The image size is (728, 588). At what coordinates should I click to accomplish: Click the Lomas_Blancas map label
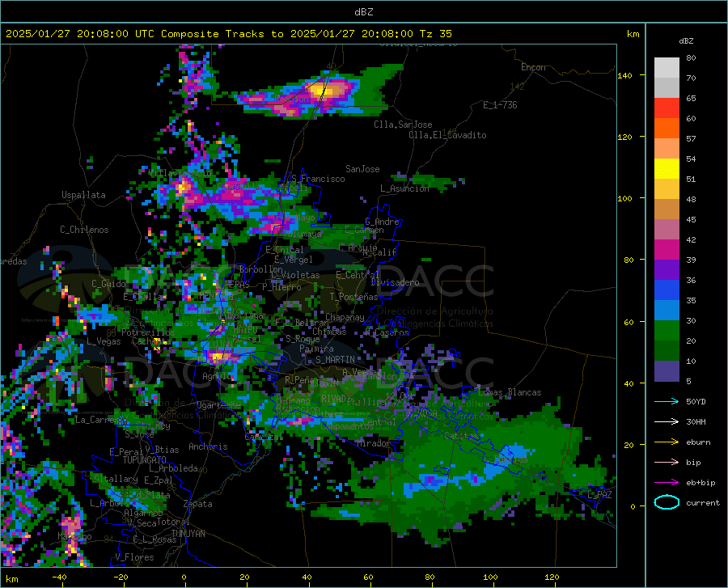coord(510,392)
